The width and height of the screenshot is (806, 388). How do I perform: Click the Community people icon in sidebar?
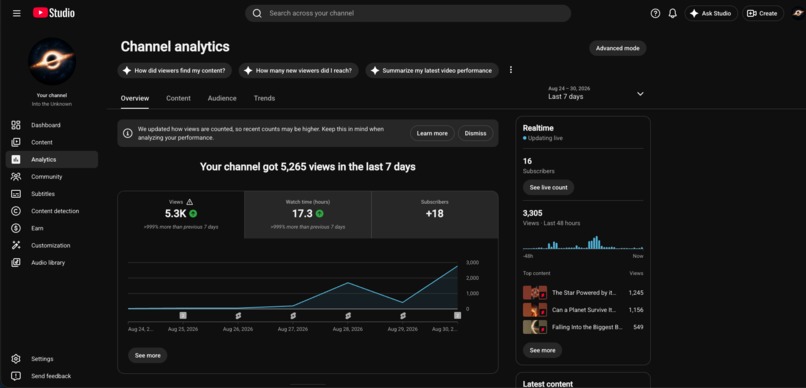16,177
